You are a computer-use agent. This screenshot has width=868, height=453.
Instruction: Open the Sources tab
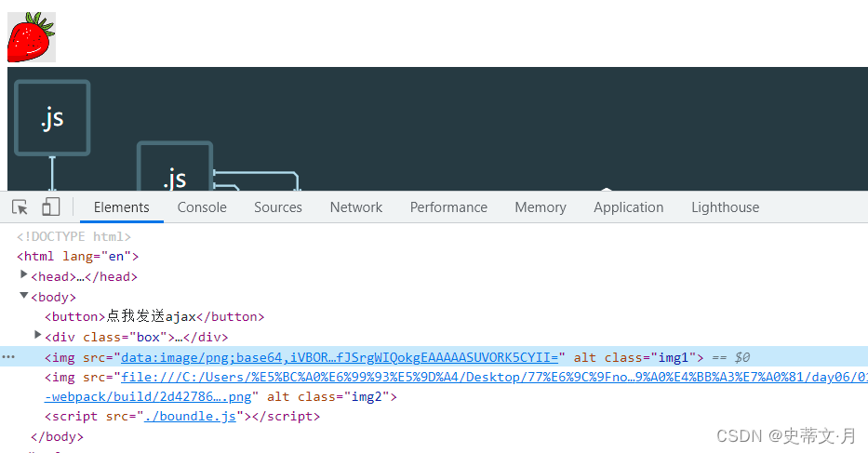pos(278,207)
